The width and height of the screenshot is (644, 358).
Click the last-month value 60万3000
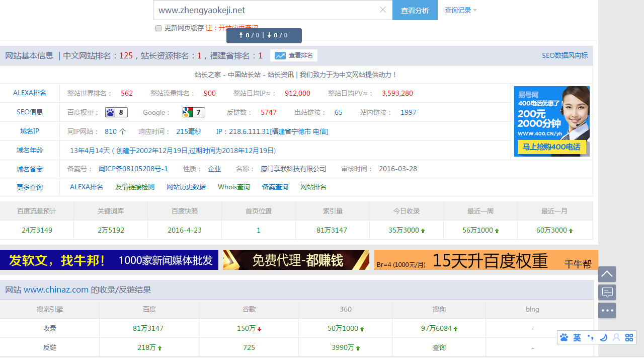(551, 230)
